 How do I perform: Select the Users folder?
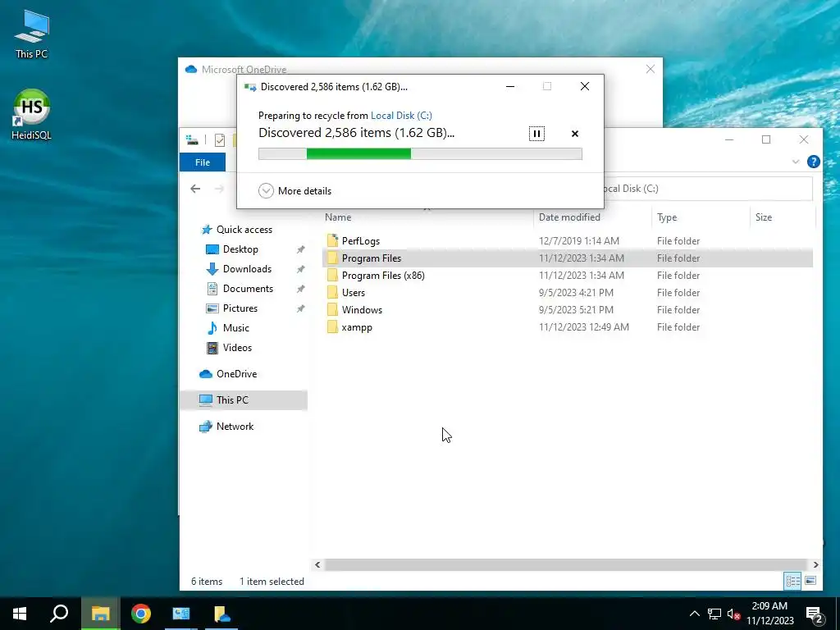point(353,293)
